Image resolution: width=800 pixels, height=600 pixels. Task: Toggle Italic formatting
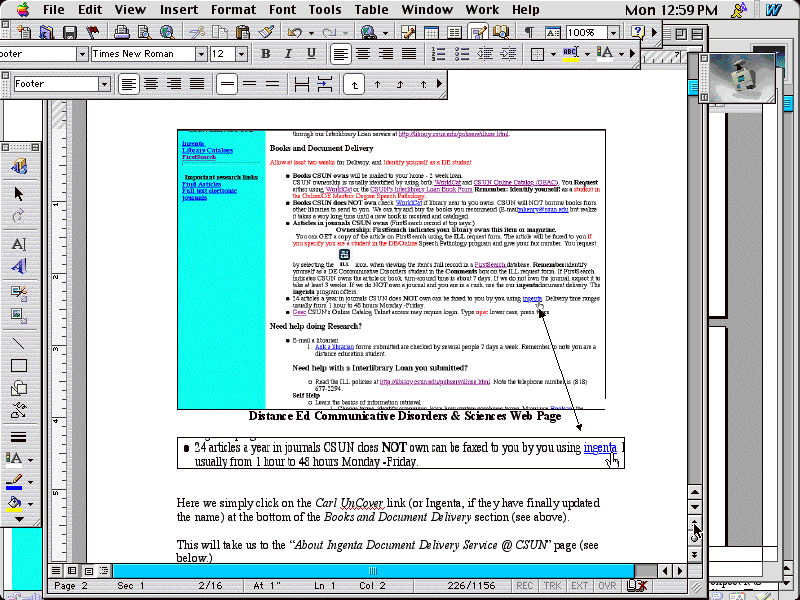click(x=288, y=54)
